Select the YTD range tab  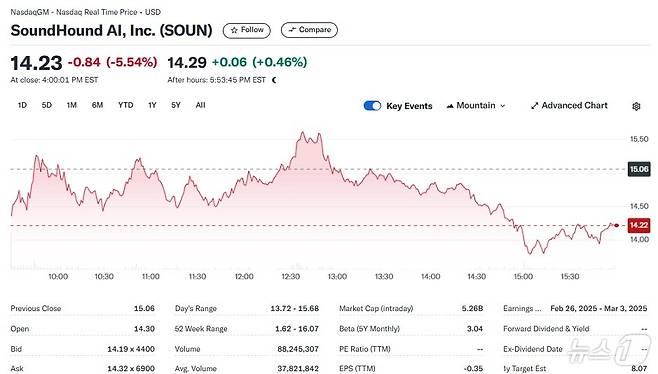[125, 105]
